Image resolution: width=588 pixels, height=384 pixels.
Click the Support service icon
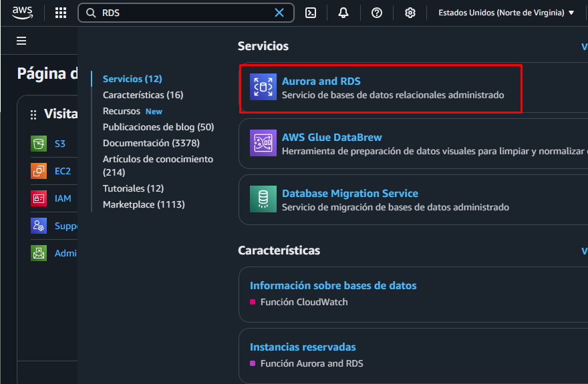click(x=39, y=226)
